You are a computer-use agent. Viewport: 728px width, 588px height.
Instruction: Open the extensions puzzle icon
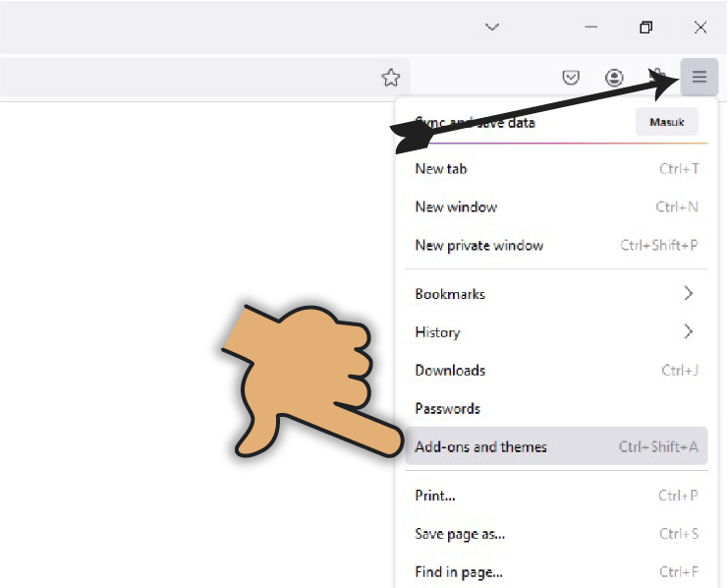[x=656, y=78]
